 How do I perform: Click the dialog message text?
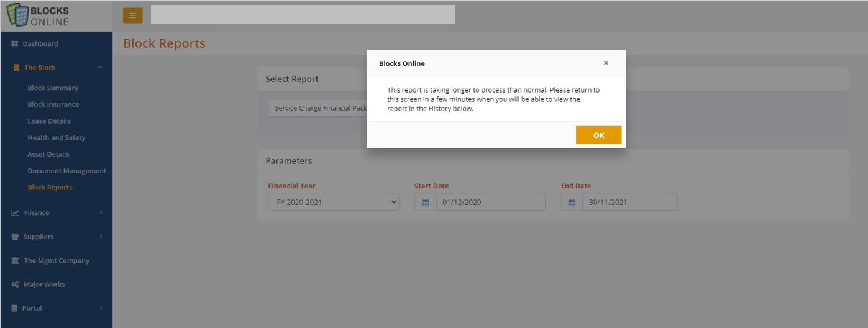[x=493, y=99]
